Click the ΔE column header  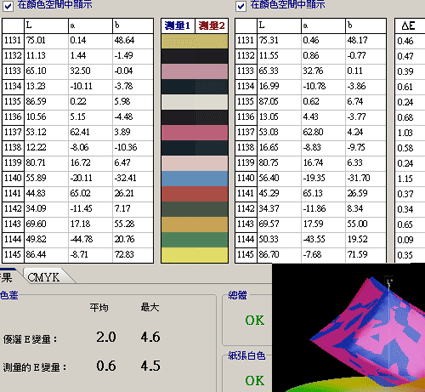click(x=410, y=26)
